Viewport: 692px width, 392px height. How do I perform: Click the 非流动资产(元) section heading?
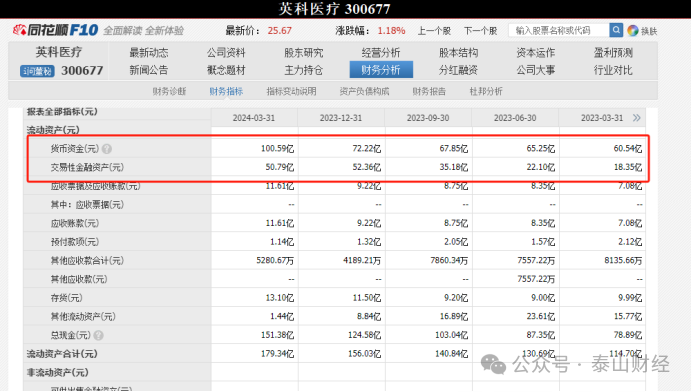pyautogui.click(x=57, y=373)
